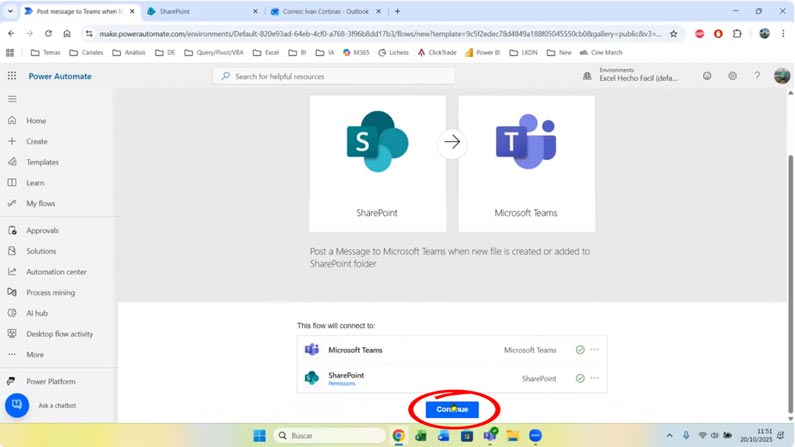The width and height of the screenshot is (795, 447).
Task: Open Microsoft Teams connection more options
Action: click(x=595, y=350)
